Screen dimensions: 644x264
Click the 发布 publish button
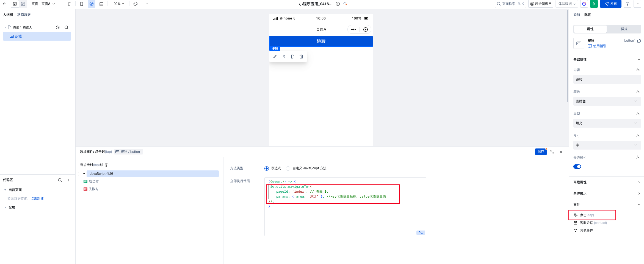pyautogui.click(x=611, y=4)
